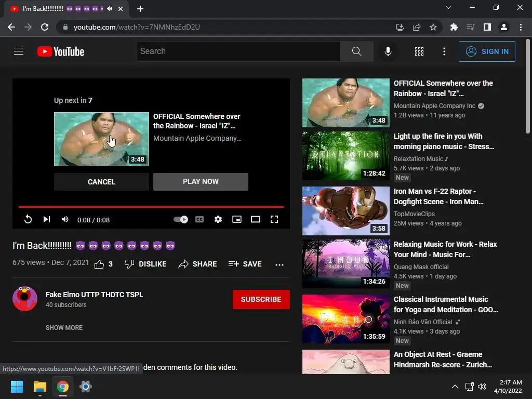
Task: Toggle the autoplay switch
Action: (x=180, y=220)
